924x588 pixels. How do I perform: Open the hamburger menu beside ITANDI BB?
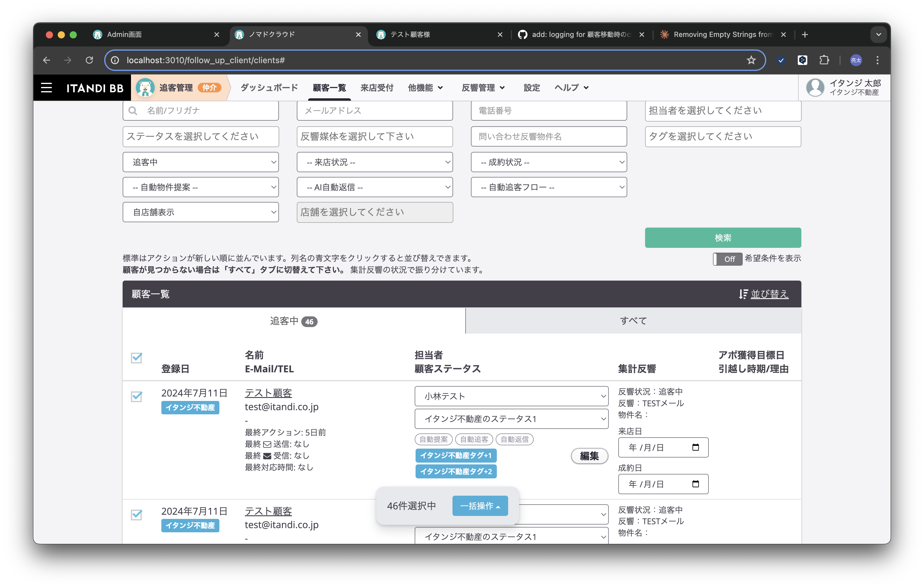click(x=46, y=88)
